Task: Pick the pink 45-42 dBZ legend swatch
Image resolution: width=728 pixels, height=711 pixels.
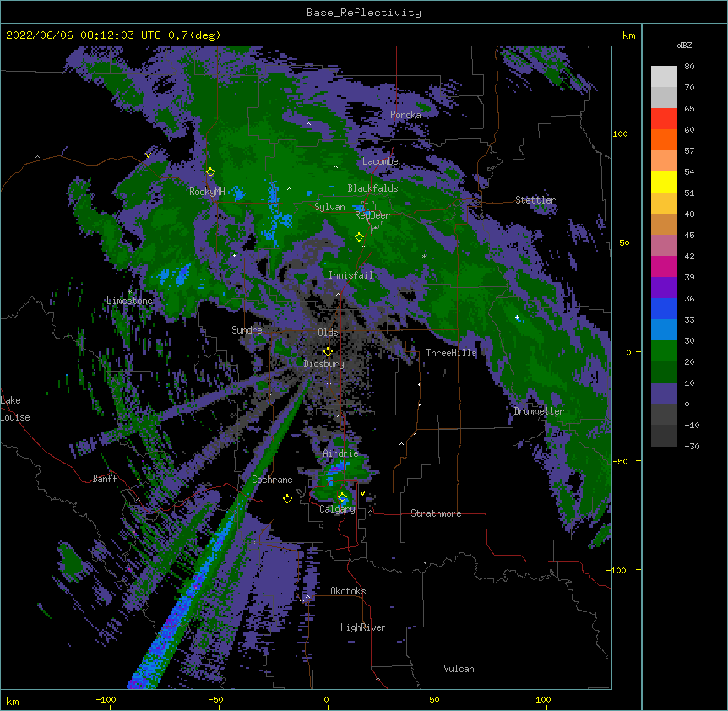Action: pyautogui.click(x=664, y=245)
